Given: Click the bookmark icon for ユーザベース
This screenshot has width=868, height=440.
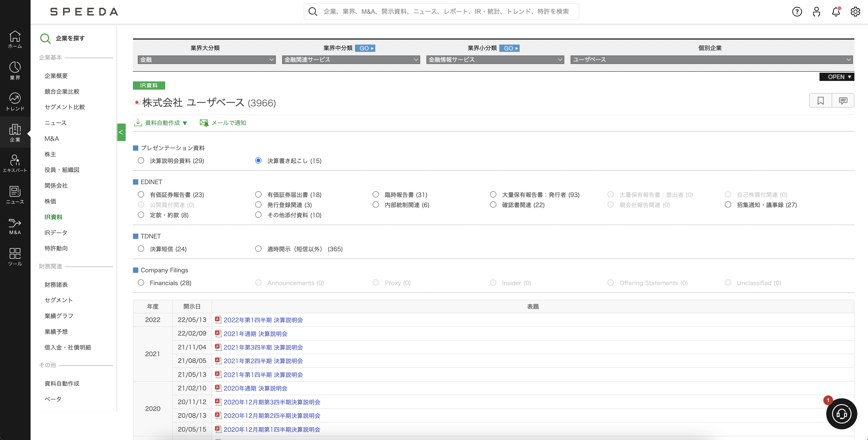Looking at the screenshot, I should tap(820, 101).
